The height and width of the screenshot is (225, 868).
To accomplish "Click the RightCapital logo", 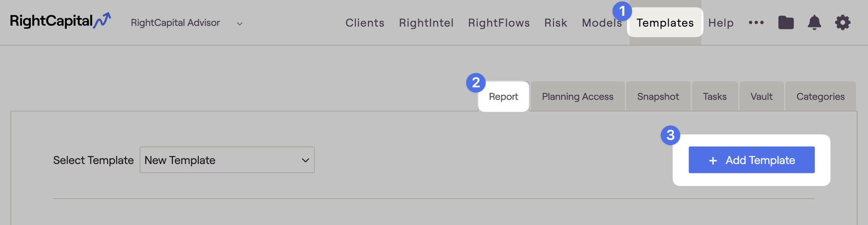I will coord(61,21).
